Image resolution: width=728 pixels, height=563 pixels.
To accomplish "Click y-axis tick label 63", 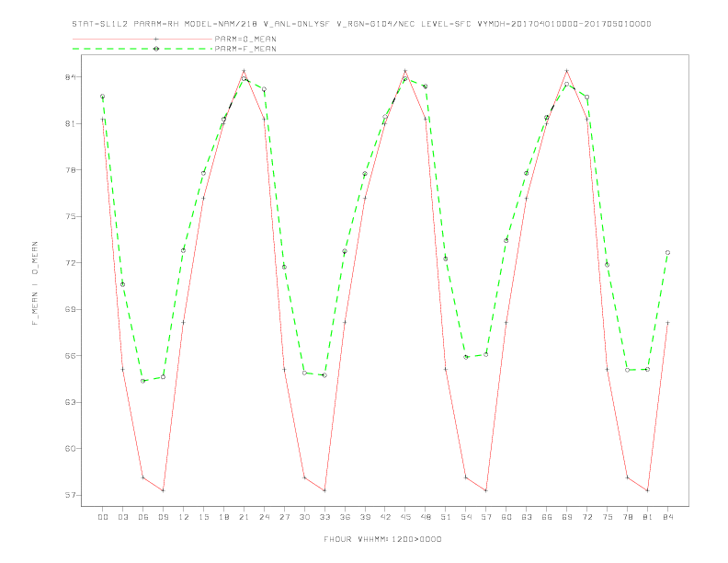I will click(x=70, y=402).
